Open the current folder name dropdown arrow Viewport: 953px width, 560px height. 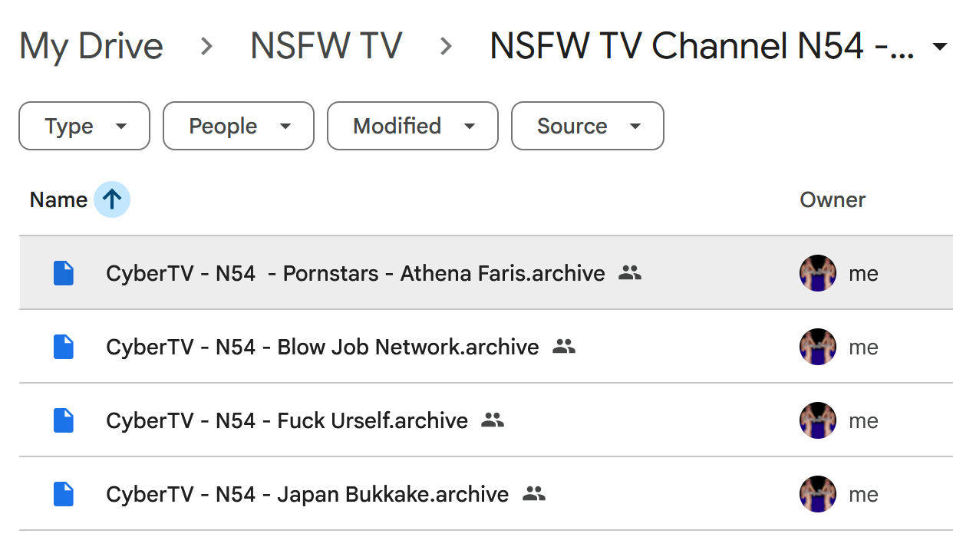point(938,48)
